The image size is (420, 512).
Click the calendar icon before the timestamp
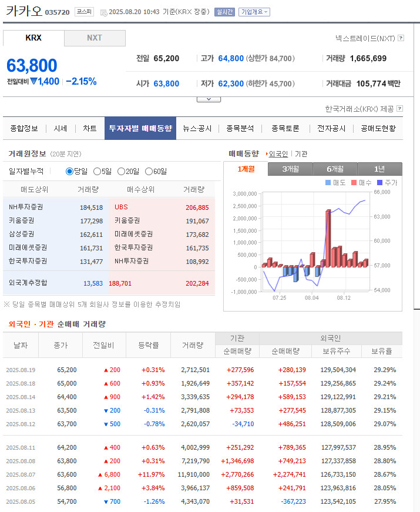click(x=103, y=12)
